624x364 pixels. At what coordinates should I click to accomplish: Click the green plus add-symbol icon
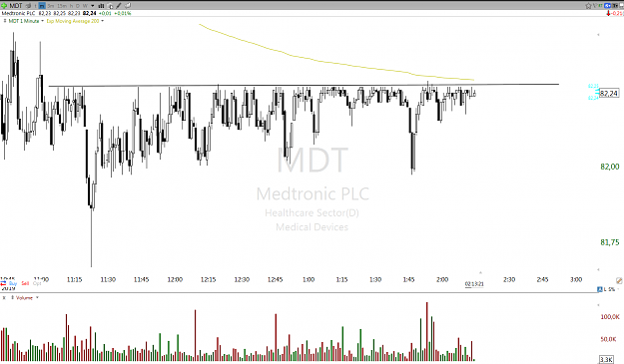[4, 6]
